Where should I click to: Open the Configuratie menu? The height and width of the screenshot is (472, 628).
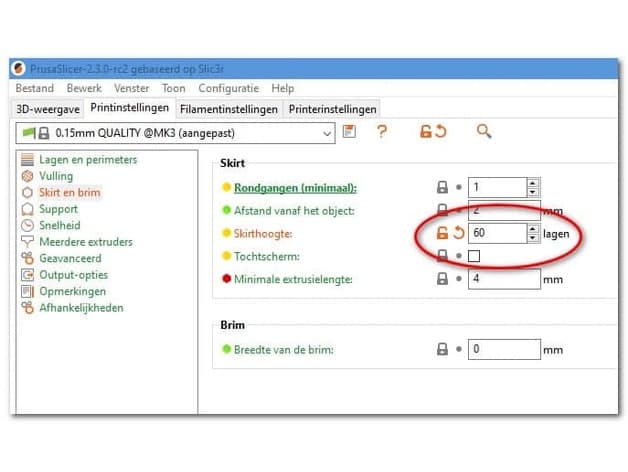coord(229,88)
